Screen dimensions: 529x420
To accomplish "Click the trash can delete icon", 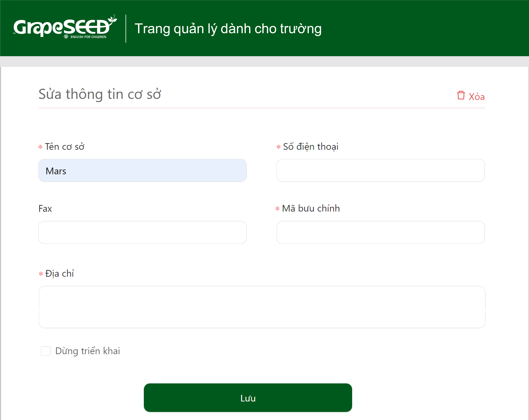I will 461,95.
